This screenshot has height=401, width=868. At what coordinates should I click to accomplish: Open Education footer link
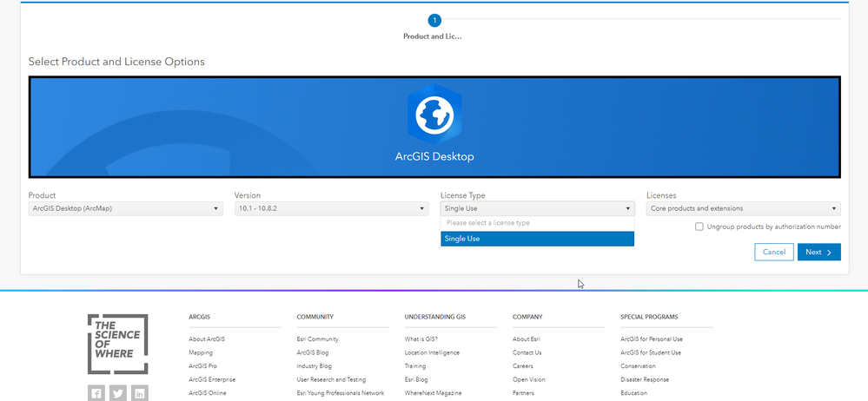pos(633,393)
